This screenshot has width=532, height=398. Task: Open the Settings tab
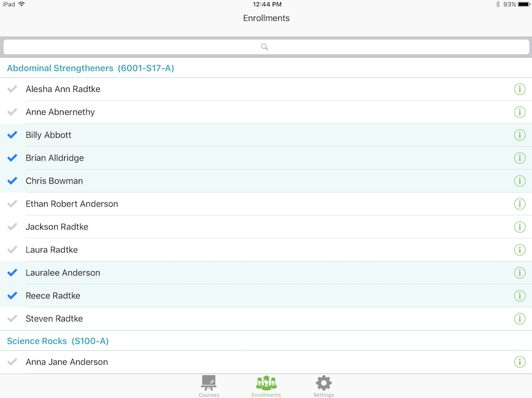[x=324, y=386]
